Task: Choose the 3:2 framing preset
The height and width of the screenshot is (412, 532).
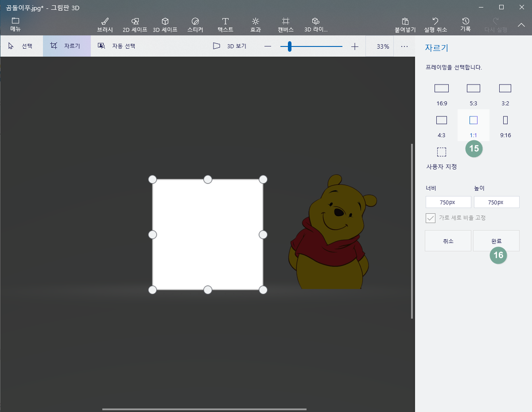Action: tap(505, 93)
